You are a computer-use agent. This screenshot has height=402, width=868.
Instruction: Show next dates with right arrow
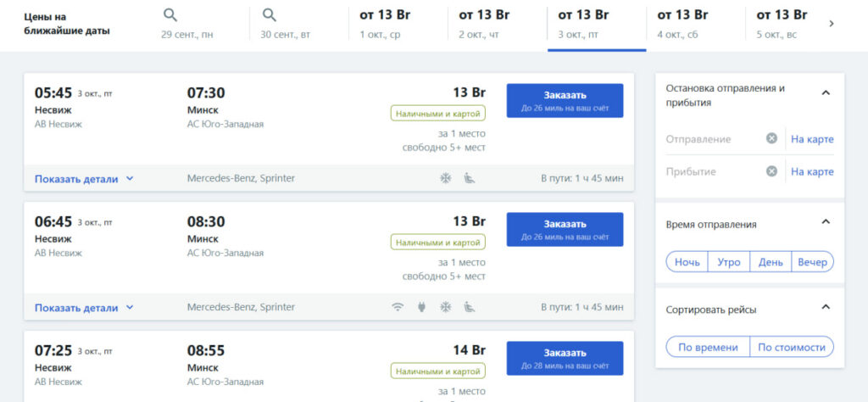tap(831, 24)
